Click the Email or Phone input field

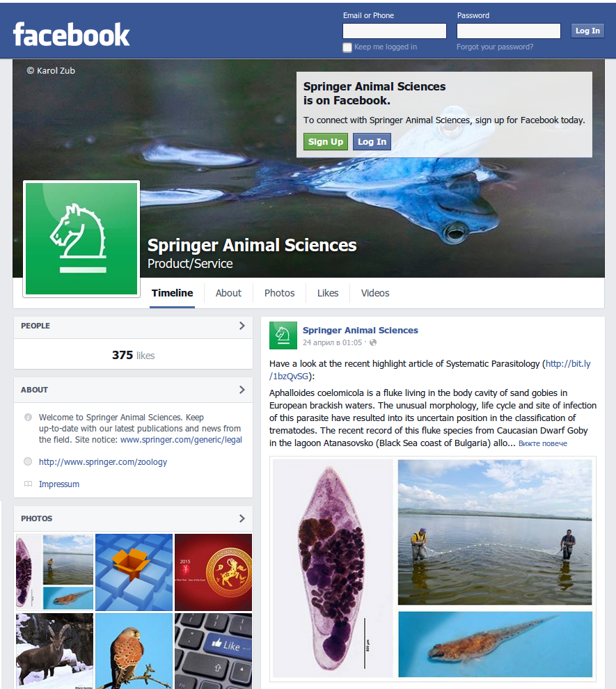coord(395,31)
